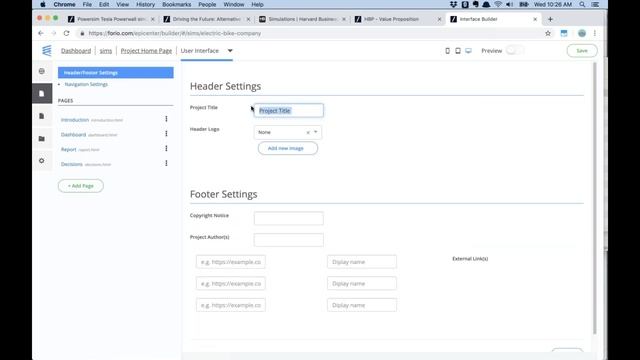Expand the User Interface dropdown arrow
Image resolution: width=640 pixels, height=360 pixels.
[230, 51]
